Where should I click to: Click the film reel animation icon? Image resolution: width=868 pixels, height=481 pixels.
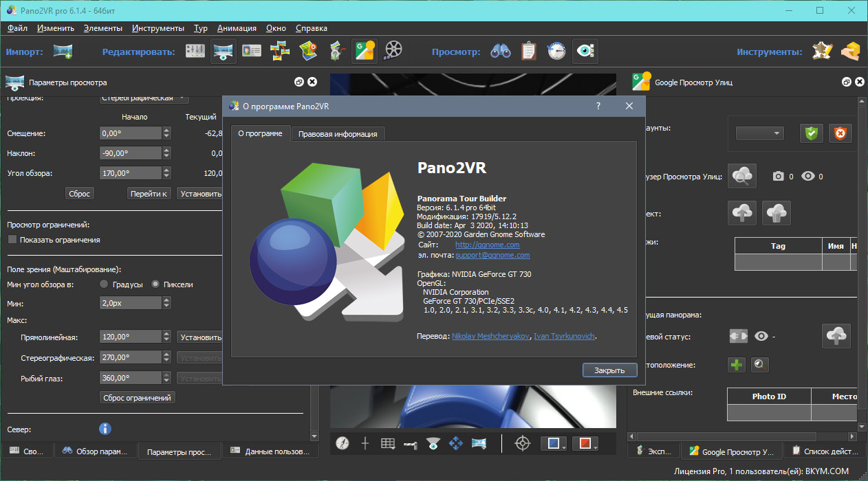pos(393,52)
